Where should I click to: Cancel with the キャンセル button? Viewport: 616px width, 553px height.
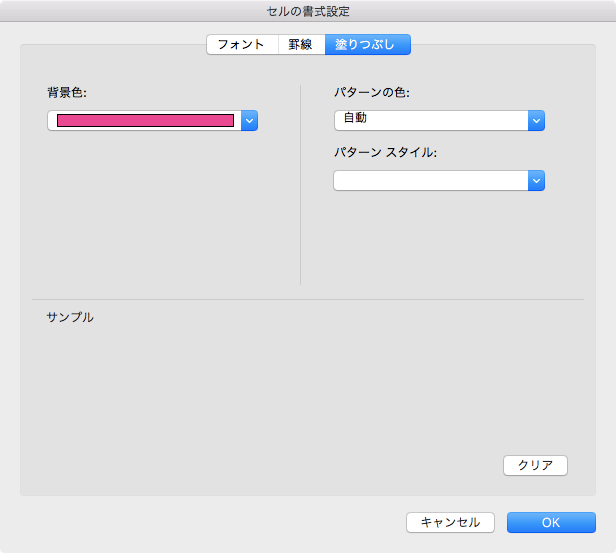coord(450,522)
